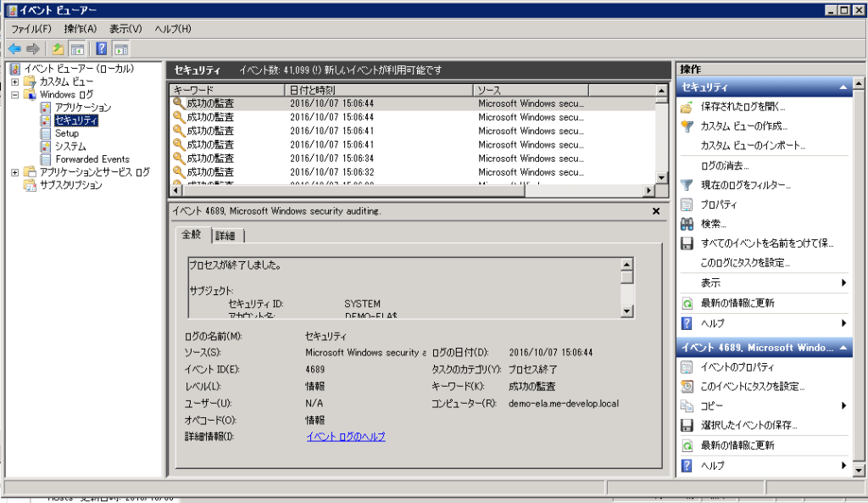The width and height of the screenshot is (868, 503).
Task: Expand アプリケーションとサービス ログ tree node
Action: click(x=15, y=172)
